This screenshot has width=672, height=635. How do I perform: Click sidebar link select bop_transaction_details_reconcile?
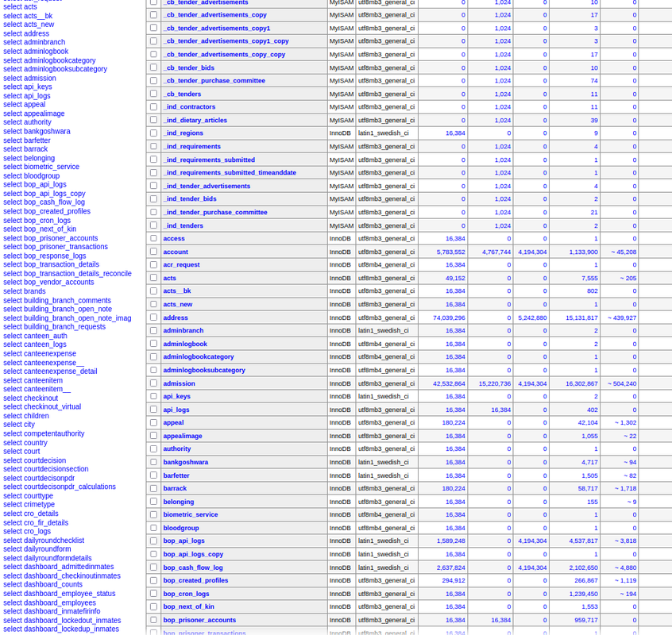pos(68,274)
